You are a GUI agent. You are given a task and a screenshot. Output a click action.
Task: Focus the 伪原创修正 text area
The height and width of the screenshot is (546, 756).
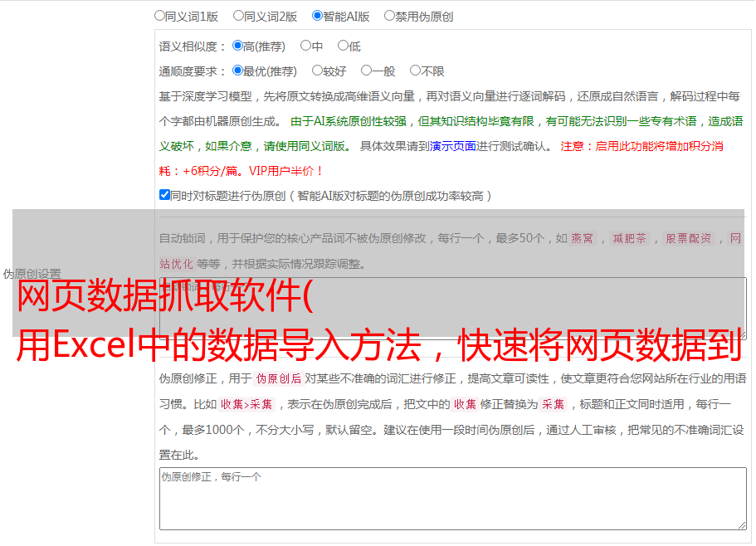click(452, 498)
